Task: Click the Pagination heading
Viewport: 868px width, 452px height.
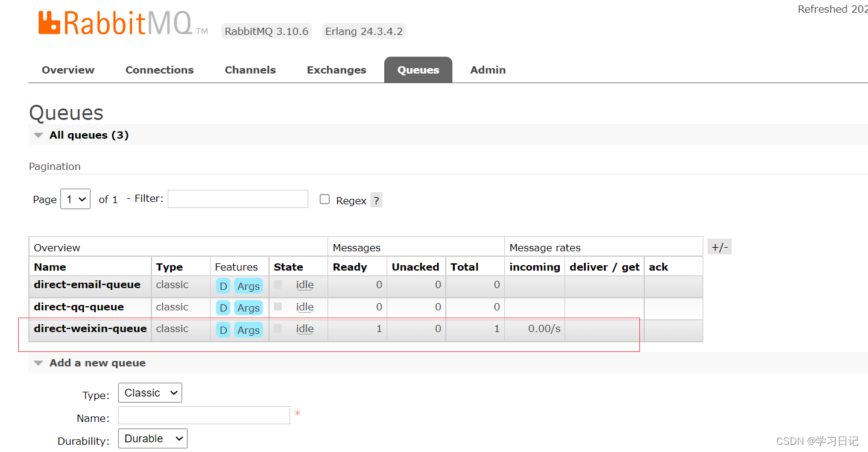Action: (55, 166)
